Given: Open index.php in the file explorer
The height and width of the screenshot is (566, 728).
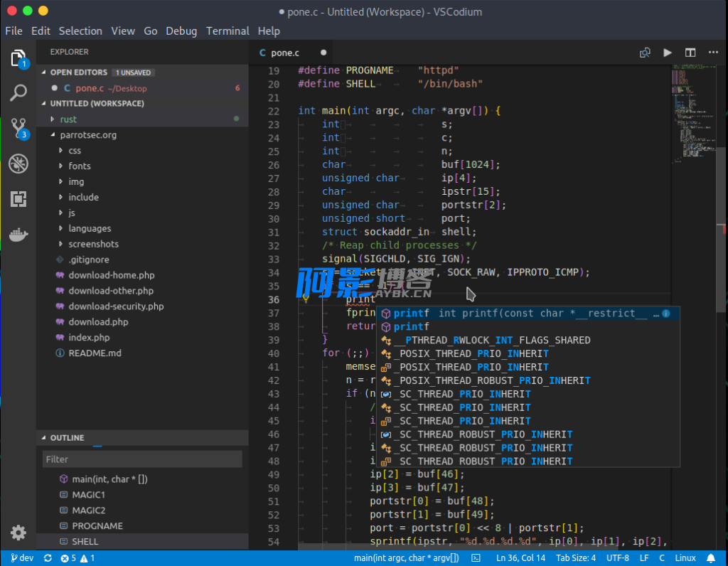Looking at the screenshot, I should (x=89, y=338).
